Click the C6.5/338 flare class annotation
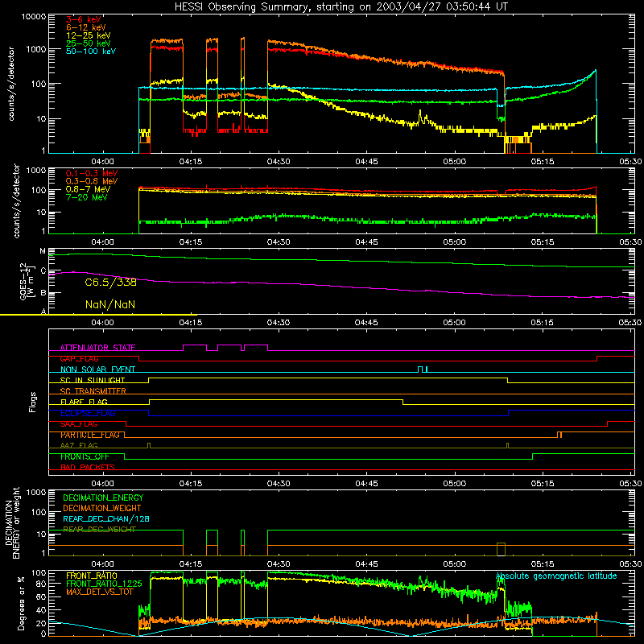This screenshot has height=644, width=644. 110,283
